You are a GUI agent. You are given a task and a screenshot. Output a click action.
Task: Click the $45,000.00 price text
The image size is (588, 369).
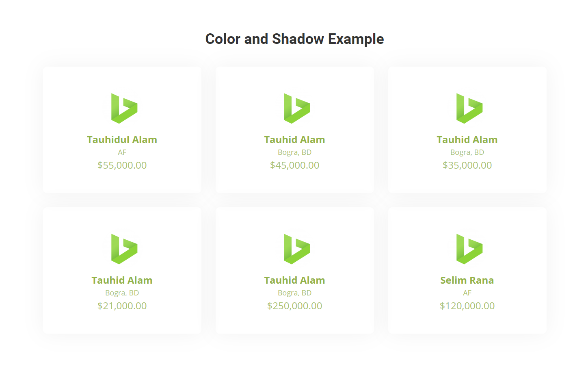[294, 165]
